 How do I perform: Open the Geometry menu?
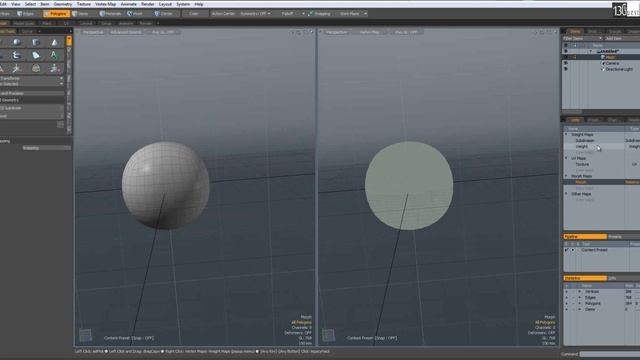63,4
